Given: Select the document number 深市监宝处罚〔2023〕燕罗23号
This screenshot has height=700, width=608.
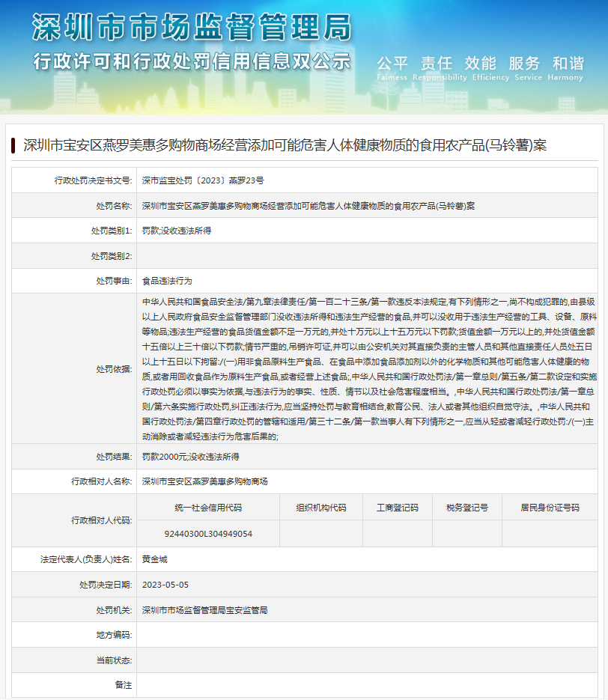Looking at the screenshot, I should tap(203, 180).
